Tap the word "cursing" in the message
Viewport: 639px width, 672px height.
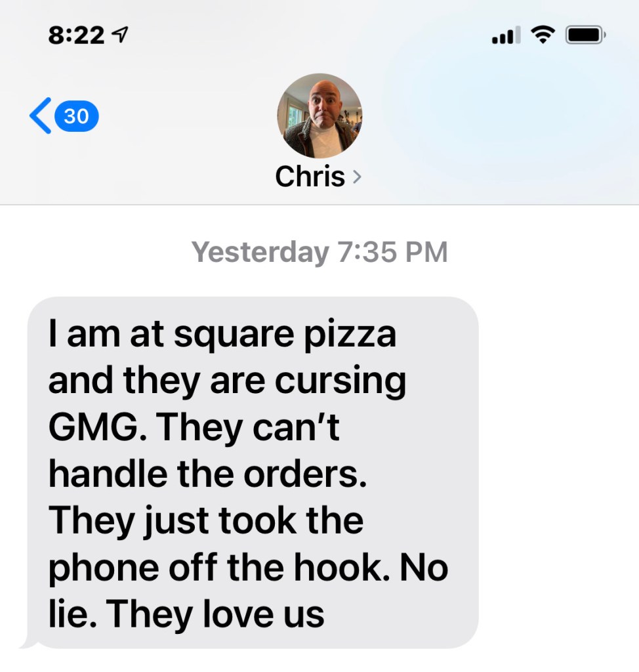(x=340, y=381)
